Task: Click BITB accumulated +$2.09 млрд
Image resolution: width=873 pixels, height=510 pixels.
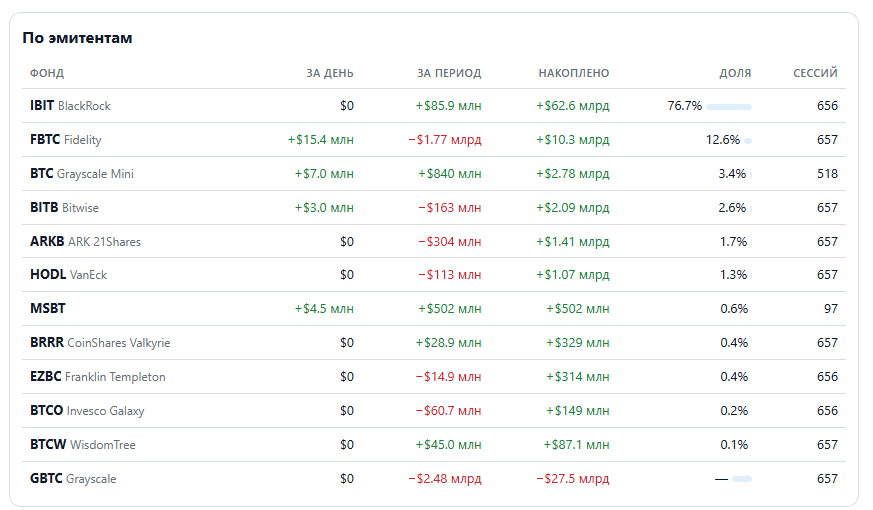Action: (x=573, y=208)
